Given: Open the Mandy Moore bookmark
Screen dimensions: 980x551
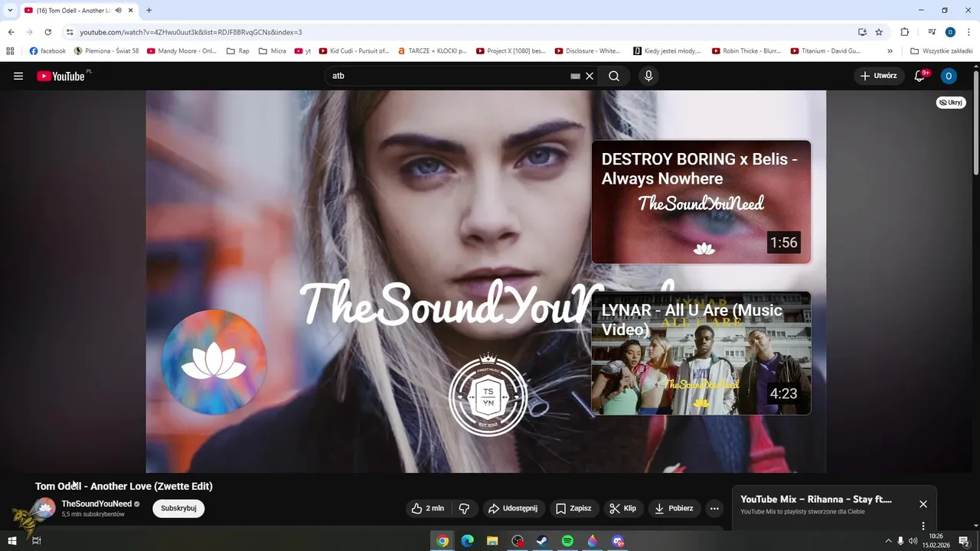Looking at the screenshot, I should (181, 51).
